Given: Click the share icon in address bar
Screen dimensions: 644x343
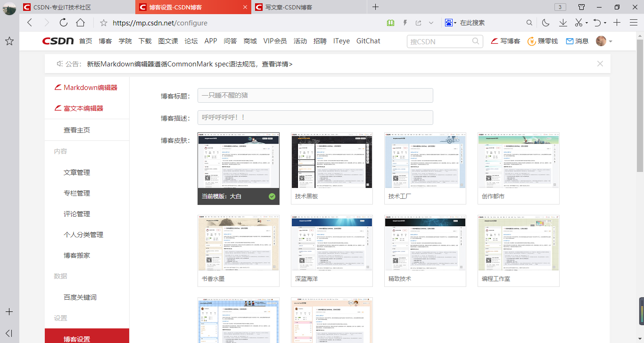Looking at the screenshot, I should [x=418, y=23].
